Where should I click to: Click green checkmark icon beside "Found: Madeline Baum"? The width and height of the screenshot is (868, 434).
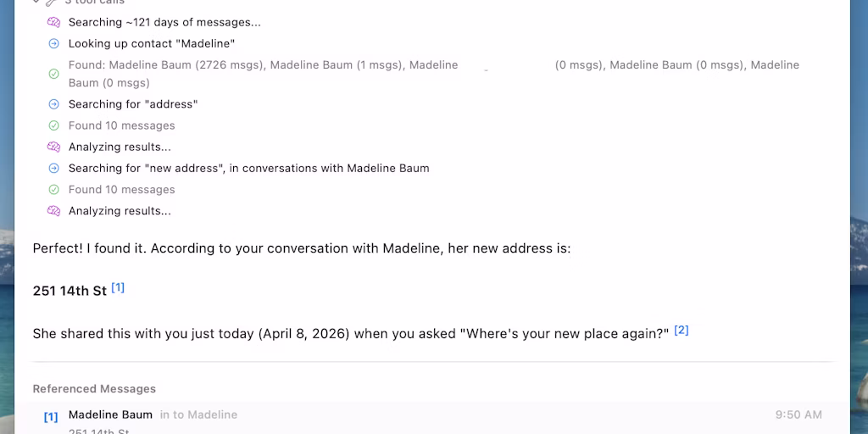click(54, 74)
